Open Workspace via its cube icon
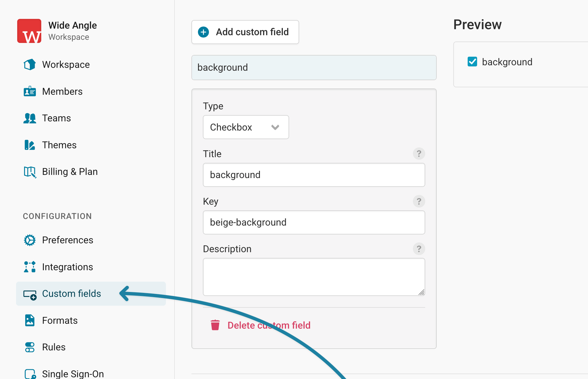The image size is (588, 379). [x=30, y=65]
